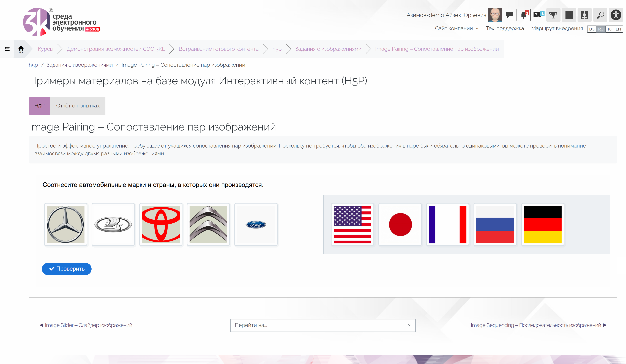The width and height of the screenshot is (626, 364).
Task: Select the France flag card
Action: click(x=448, y=224)
